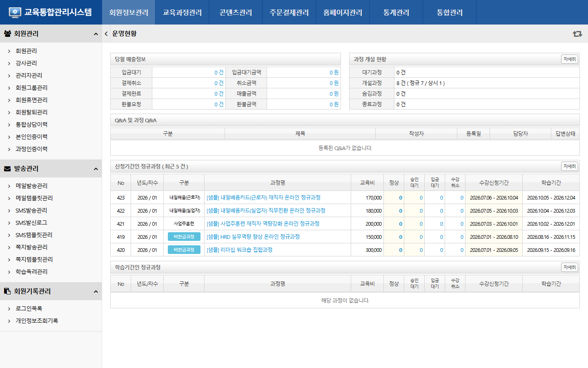This screenshot has height=368, width=588.
Task: Click the 회원관리 users group icon
Action: (7, 34)
